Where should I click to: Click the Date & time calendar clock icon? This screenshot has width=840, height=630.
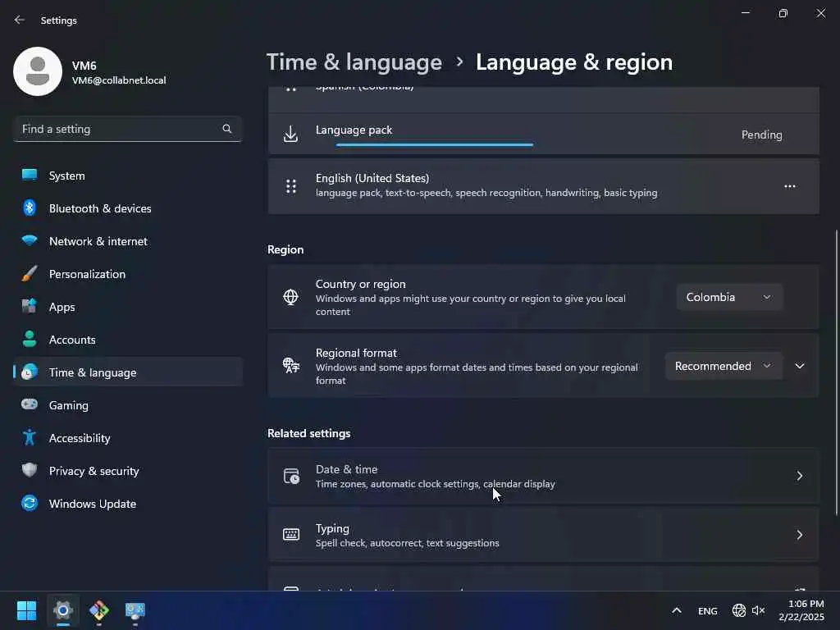tap(291, 476)
